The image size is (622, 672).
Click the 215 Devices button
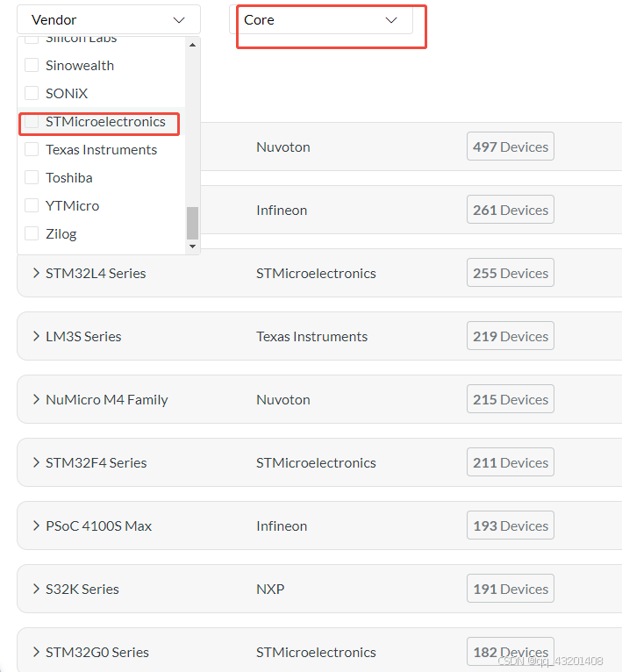[x=511, y=399]
